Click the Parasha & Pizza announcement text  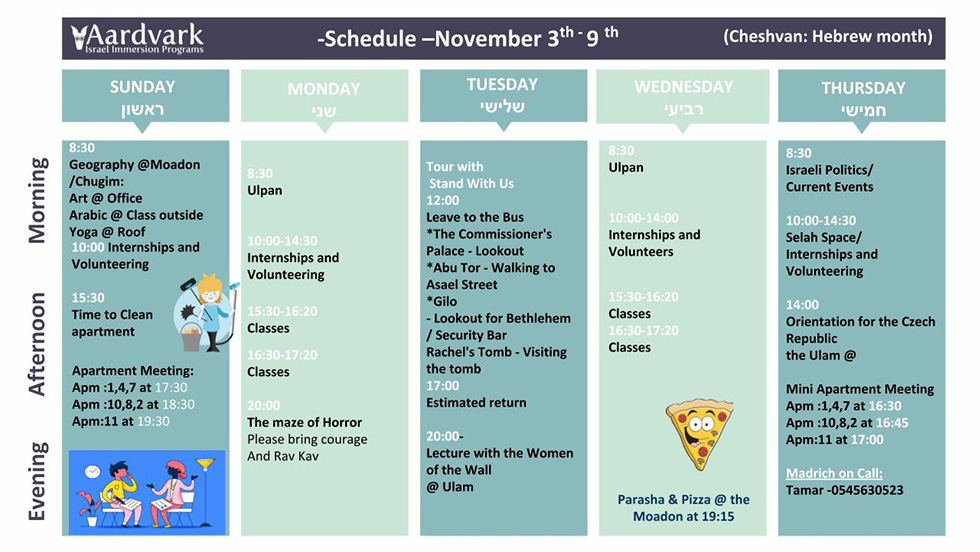coord(683,508)
